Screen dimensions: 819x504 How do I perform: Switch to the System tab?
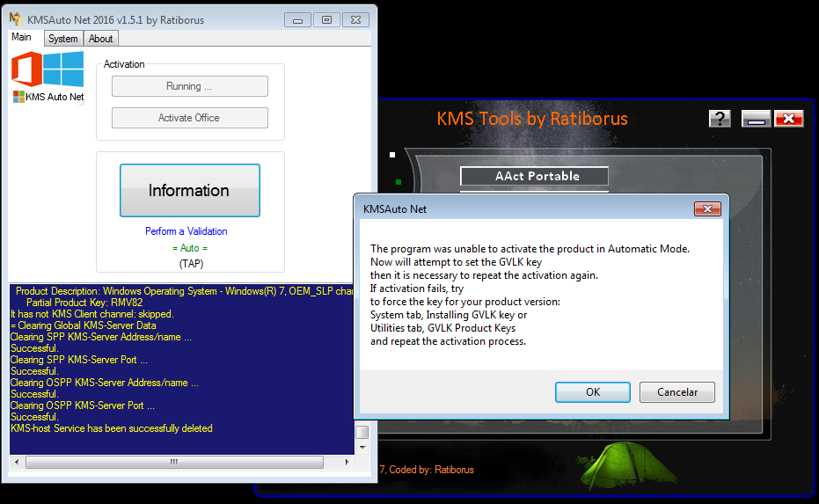63,39
